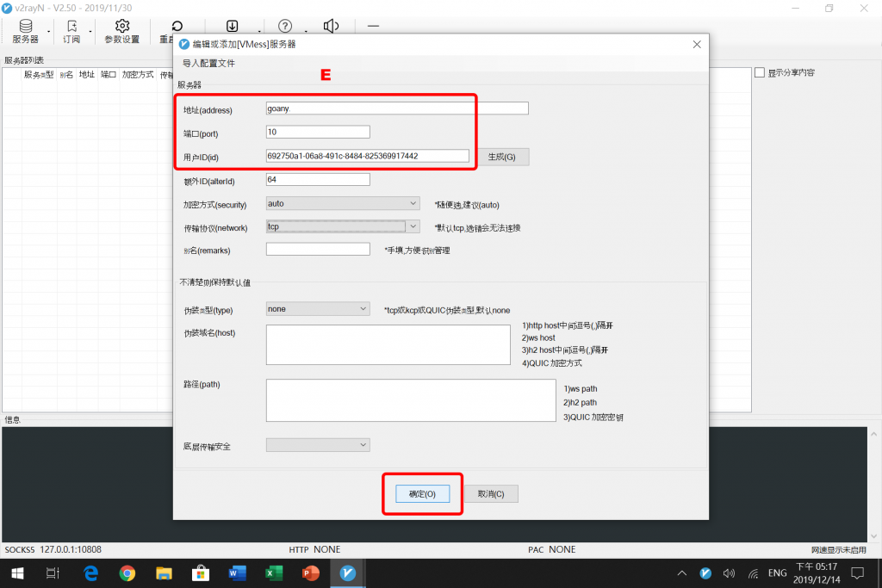Click the v2rayN taskbar icon
This screenshot has width=882, height=588.
348,573
